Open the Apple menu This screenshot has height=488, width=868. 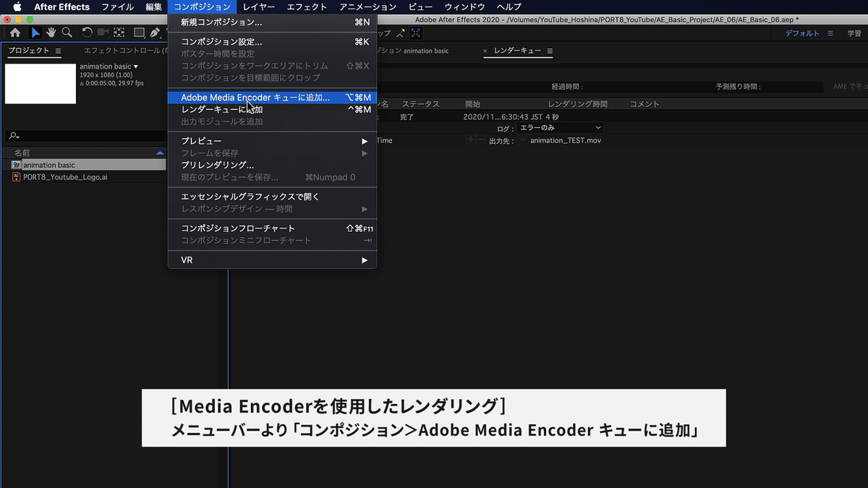pos(17,7)
